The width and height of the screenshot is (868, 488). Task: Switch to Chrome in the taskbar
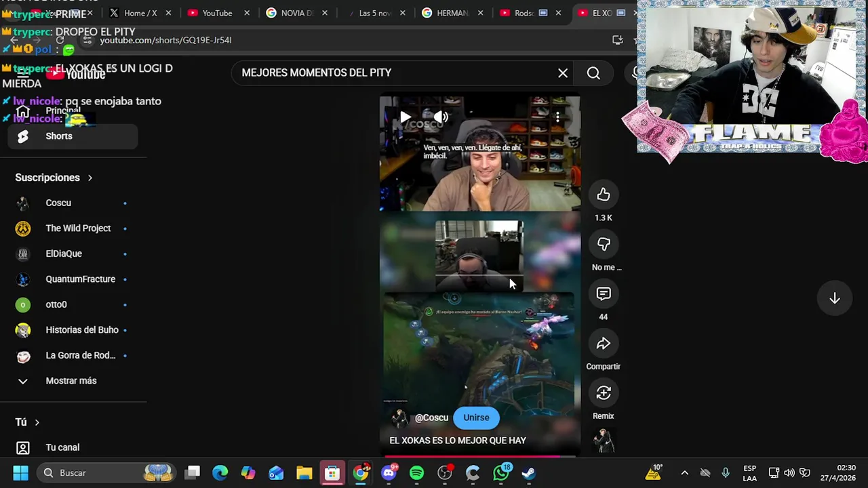click(x=361, y=473)
